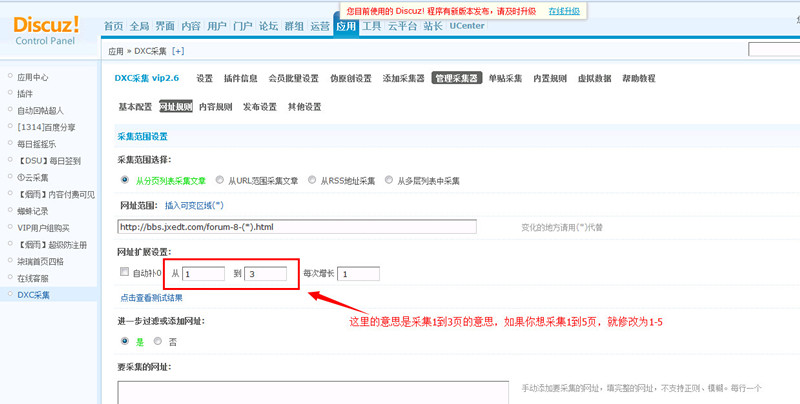
Task: Click 点击查看测试结果 link
Action: click(151, 298)
